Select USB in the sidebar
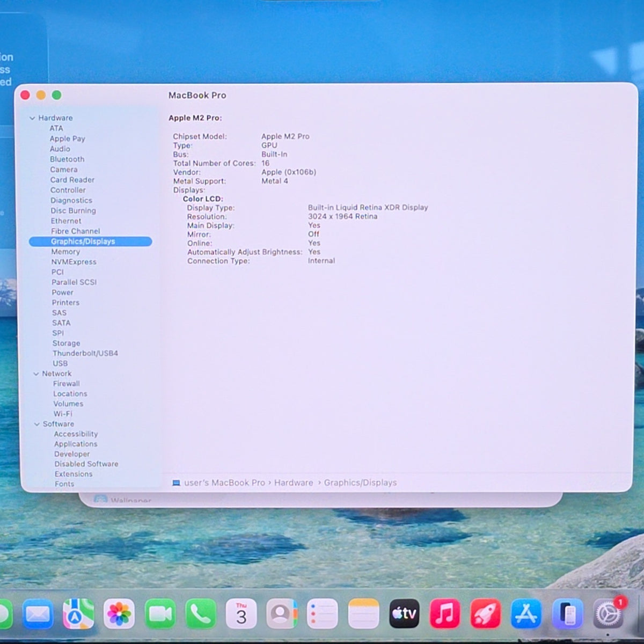644x644 pixels. point(60,364)
